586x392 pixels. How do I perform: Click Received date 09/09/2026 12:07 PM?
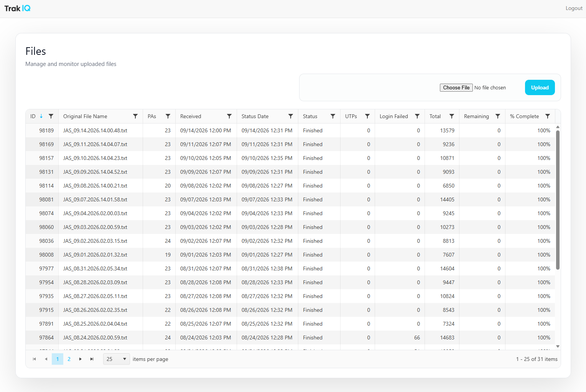pos(206,172)
